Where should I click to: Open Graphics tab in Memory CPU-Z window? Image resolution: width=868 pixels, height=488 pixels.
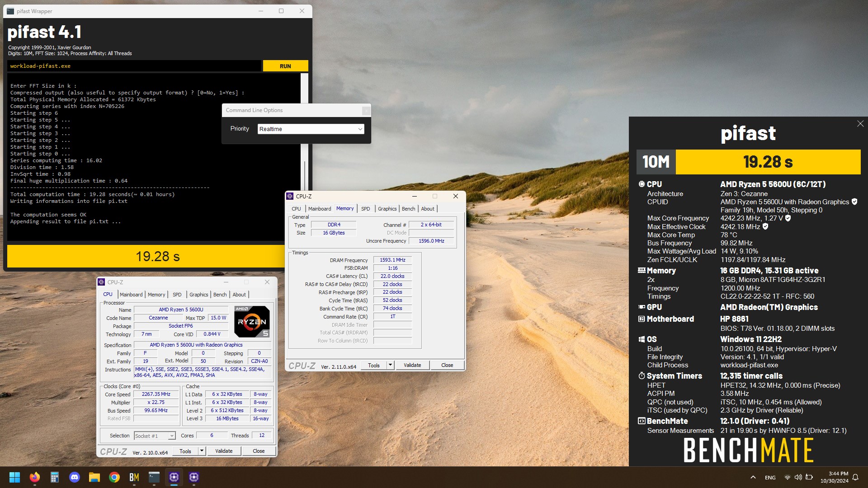tap(387, 209)
